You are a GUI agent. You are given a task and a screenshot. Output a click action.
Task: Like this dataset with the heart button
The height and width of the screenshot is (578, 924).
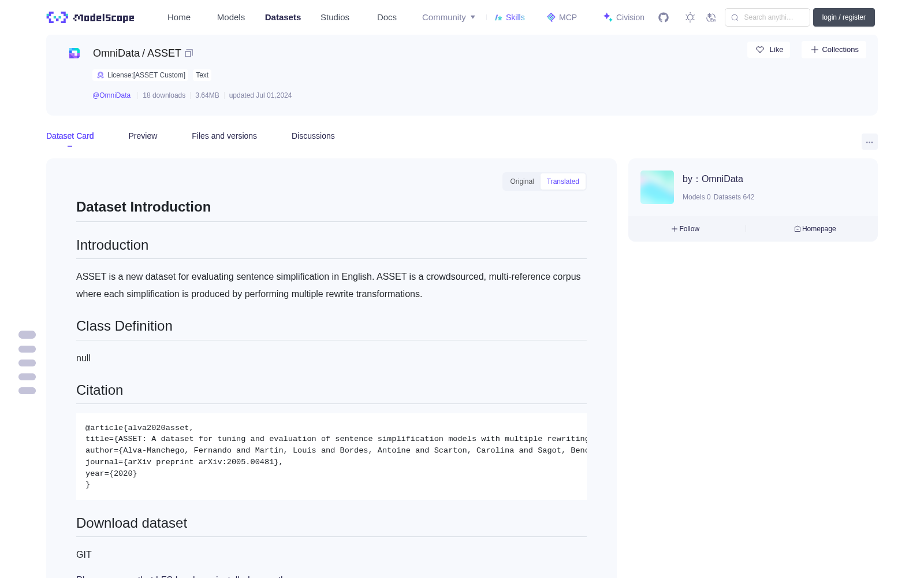point(769,50)
